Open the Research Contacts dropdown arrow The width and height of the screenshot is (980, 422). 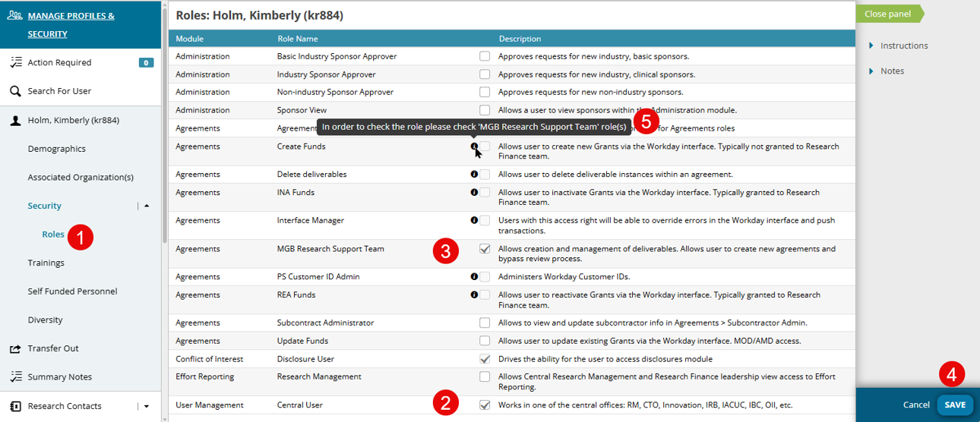pyautogui.click(x=147, y=406)
